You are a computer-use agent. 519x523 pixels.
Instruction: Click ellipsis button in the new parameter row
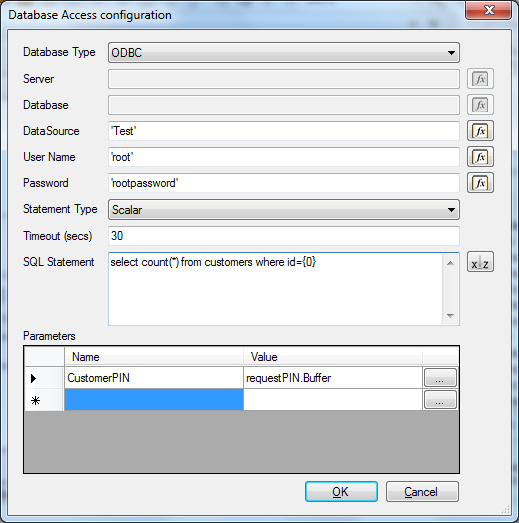(x=440, y=400)
